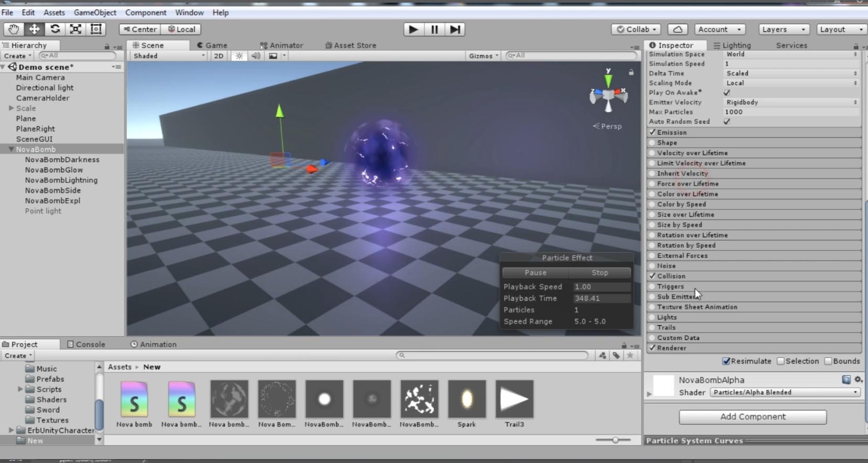The height and width of the screenshot is (463, 868).
Task: Enable the Noise module
Action: click(653, 266)
